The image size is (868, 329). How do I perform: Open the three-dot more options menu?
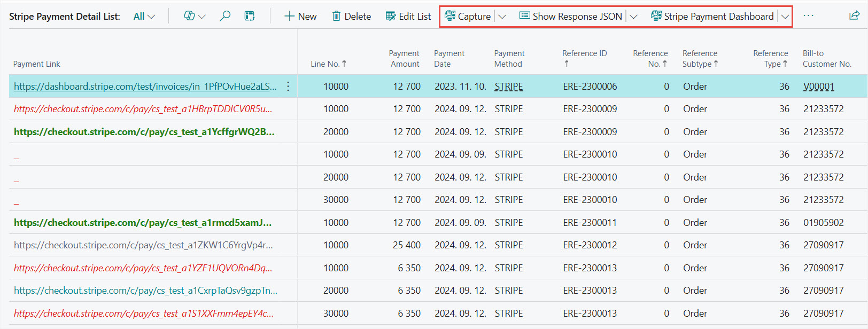808,16
